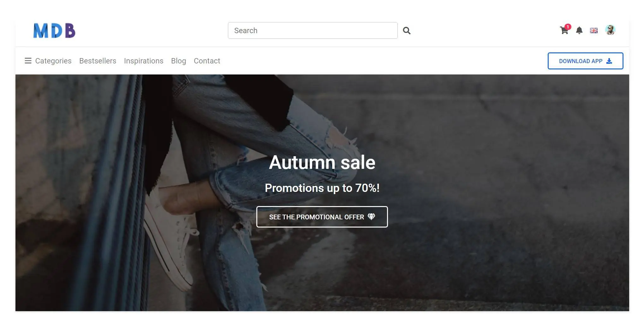644x326 pixels.
Task: Click the magnifying glass search icon
Action: tap(407, 31)
